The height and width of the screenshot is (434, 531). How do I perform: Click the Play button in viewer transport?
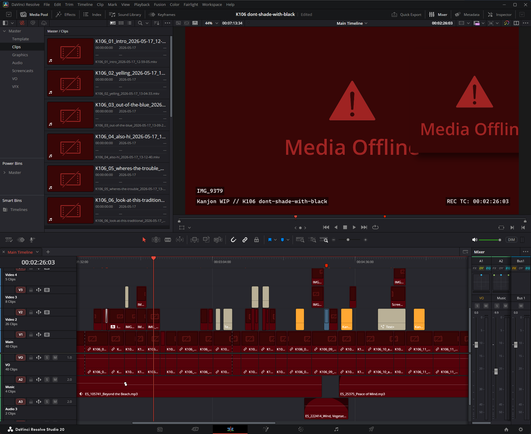tap(354, 227)
